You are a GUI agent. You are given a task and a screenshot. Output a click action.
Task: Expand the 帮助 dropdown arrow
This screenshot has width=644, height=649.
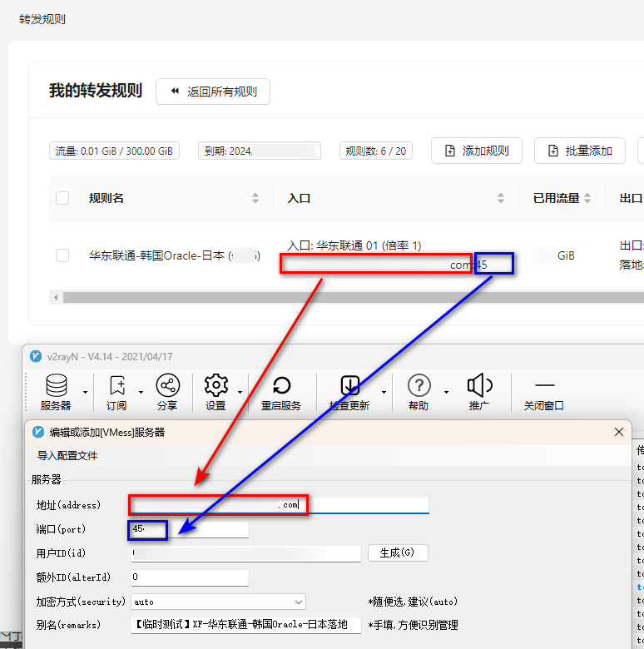tap(446, 392)
